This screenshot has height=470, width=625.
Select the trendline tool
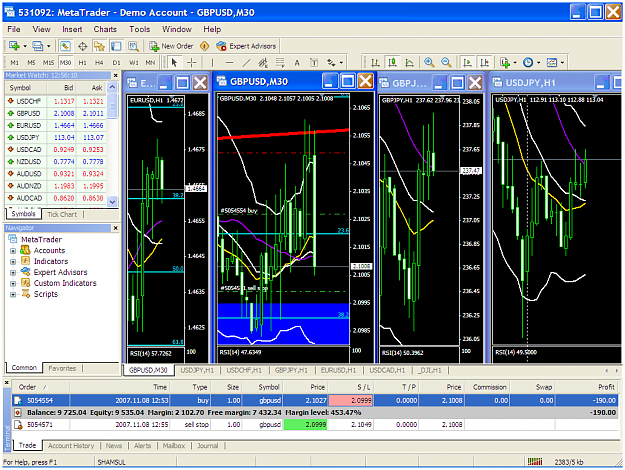tap(246, 62)
